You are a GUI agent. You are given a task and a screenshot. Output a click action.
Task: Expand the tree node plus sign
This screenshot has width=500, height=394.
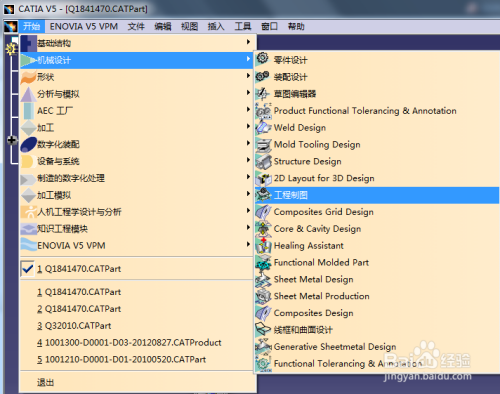pyautogui.click(x=12, y=140)
